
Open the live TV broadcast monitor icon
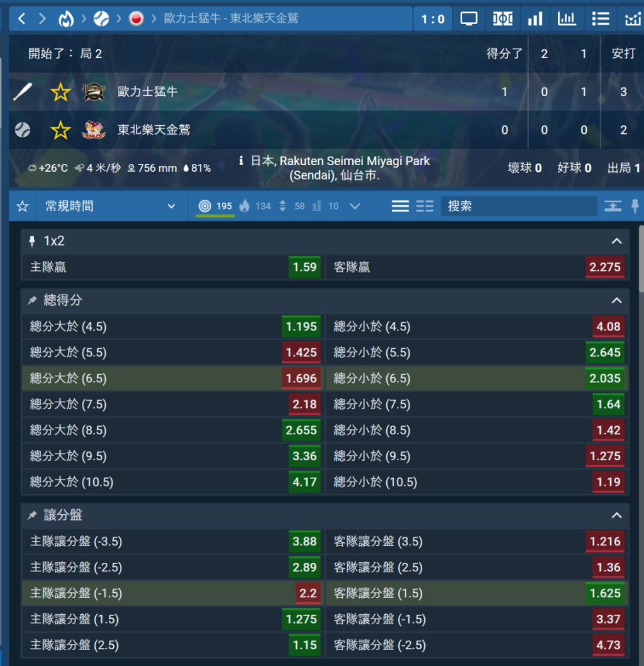pos(470,19)
